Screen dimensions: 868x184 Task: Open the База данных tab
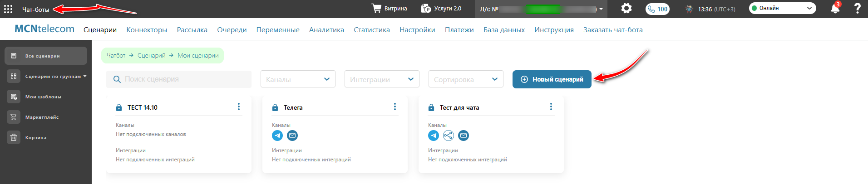[504, 30]
